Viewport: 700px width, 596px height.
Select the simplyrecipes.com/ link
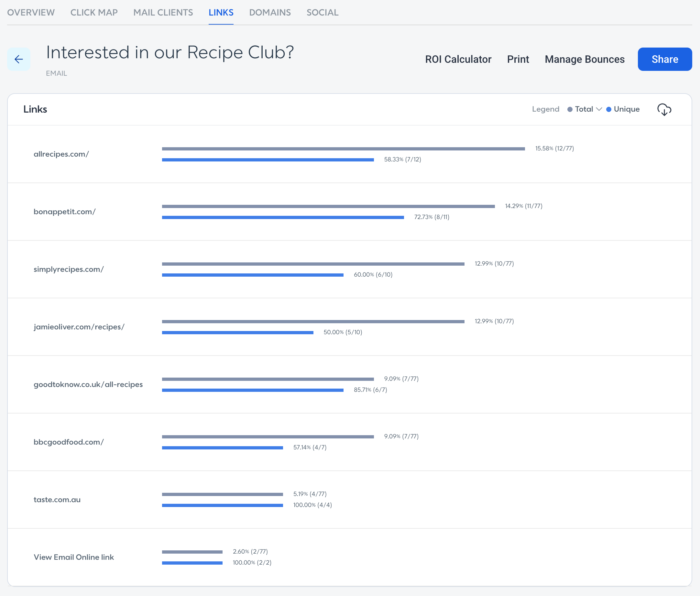tap(69, 269)
